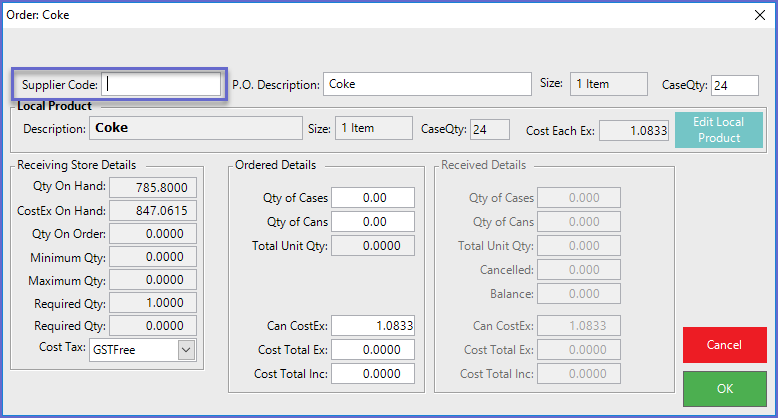Focus the Ordered Qty of Cans field
This screenshot has height=418, width=778.
point(372,222)
